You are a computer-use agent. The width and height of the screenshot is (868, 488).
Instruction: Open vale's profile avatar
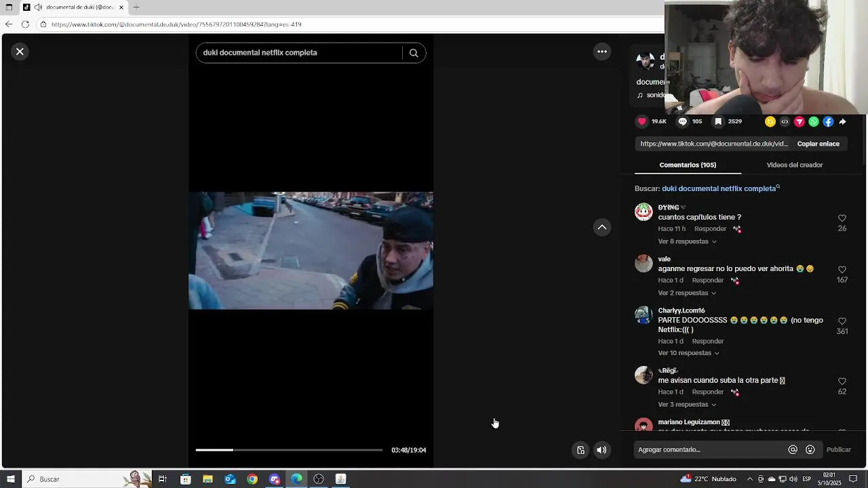[644, 263]
